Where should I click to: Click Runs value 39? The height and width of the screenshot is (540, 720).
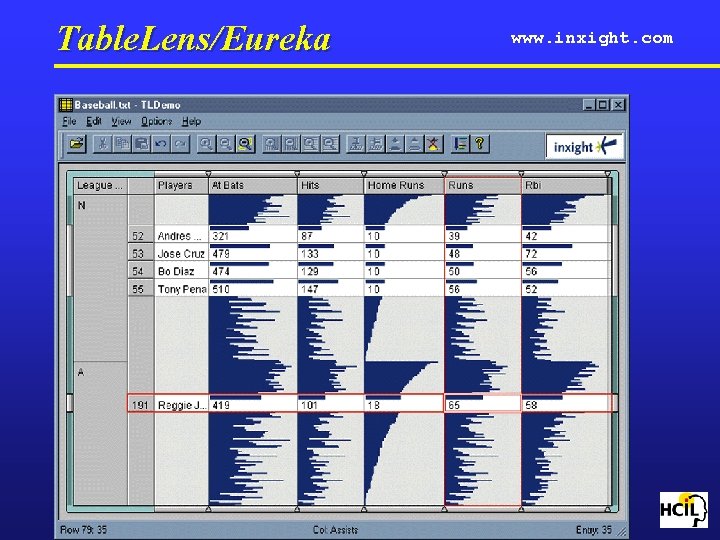454,236
